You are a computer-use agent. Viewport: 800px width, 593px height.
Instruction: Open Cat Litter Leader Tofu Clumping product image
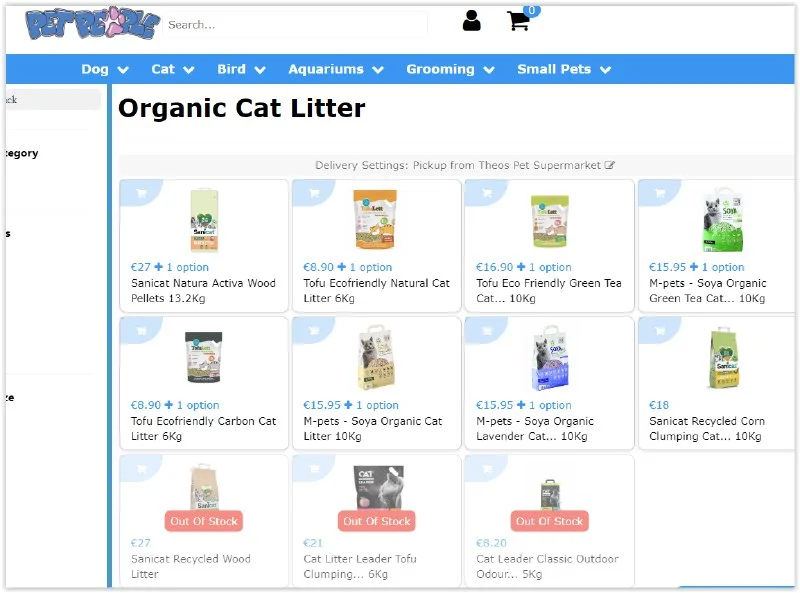coord(378,487)
